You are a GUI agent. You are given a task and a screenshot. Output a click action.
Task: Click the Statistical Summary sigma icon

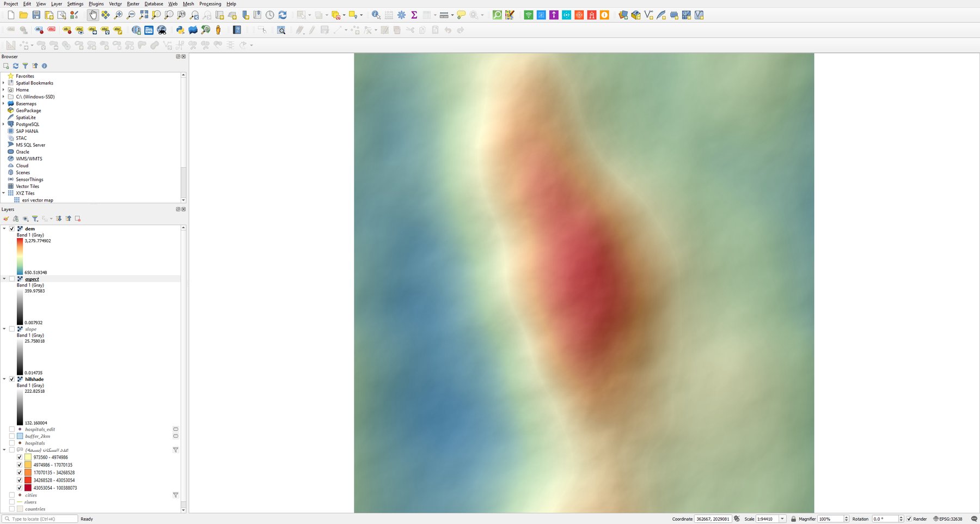(x=414, y=15)
